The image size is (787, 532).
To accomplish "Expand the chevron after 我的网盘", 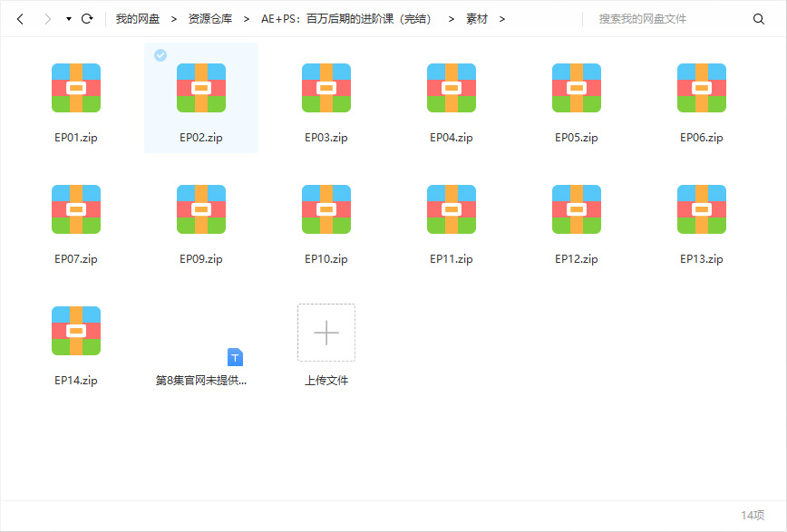I will 174,19.
